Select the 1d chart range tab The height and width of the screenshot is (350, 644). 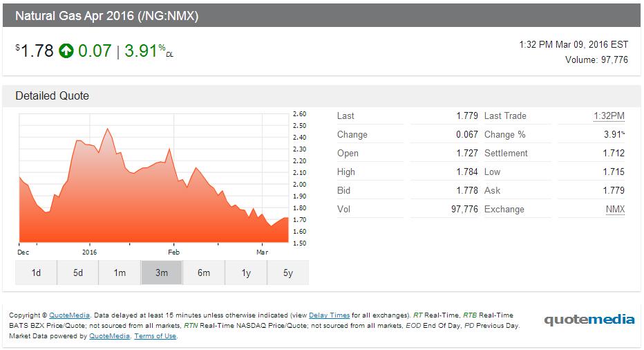tap(36, 273)
